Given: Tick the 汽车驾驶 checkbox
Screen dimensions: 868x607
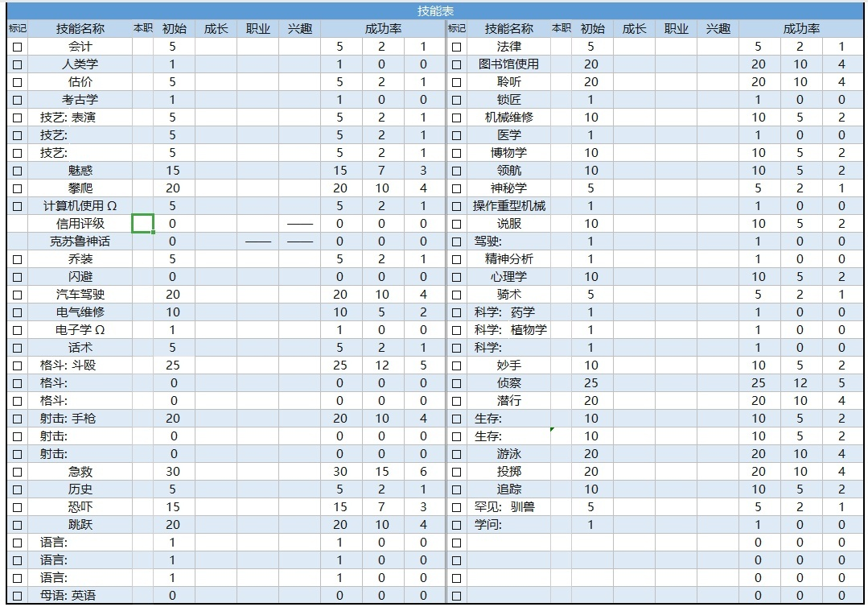Looking at the screenshot, I should pyautogui.click(x=17, y=295).
